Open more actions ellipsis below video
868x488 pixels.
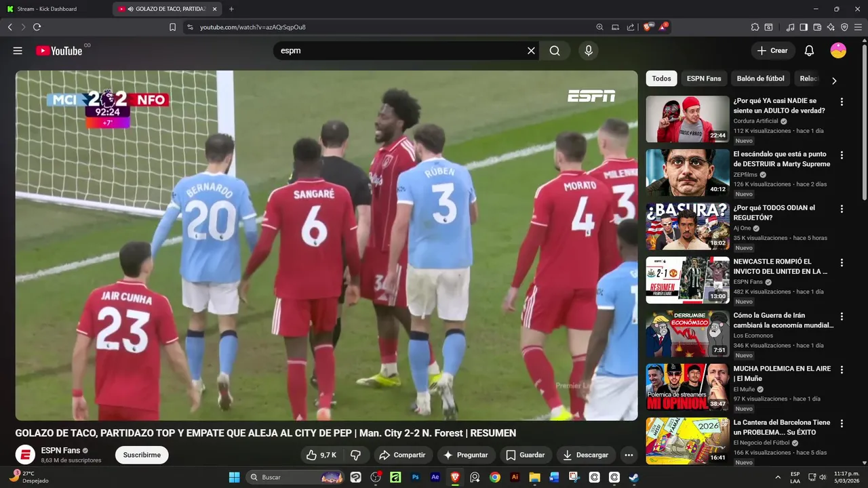[629, 455]
